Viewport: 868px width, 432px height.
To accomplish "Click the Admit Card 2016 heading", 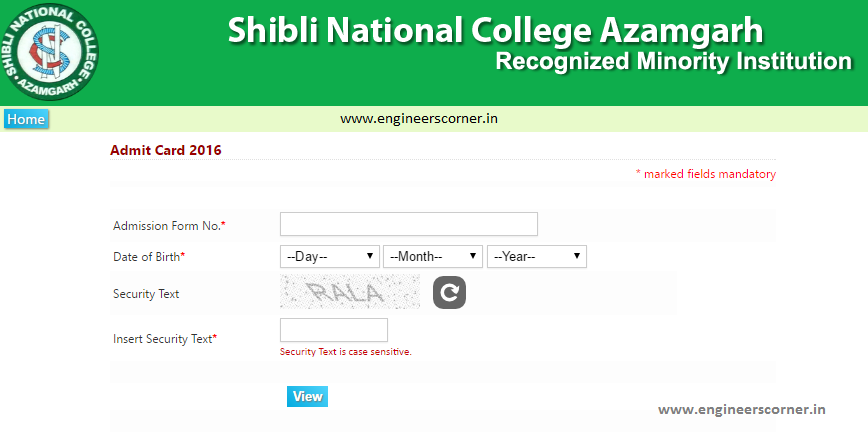I will 165,150.
